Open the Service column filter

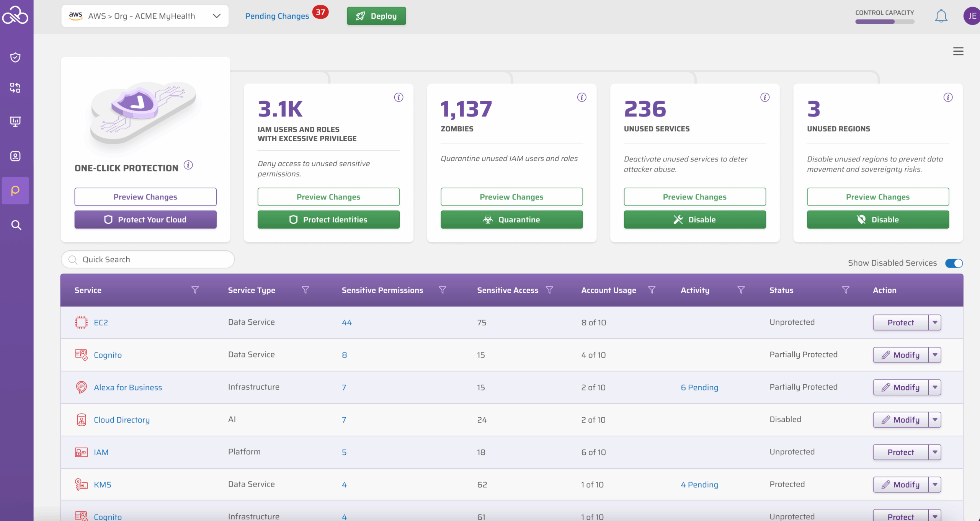[x=195, y=290]
